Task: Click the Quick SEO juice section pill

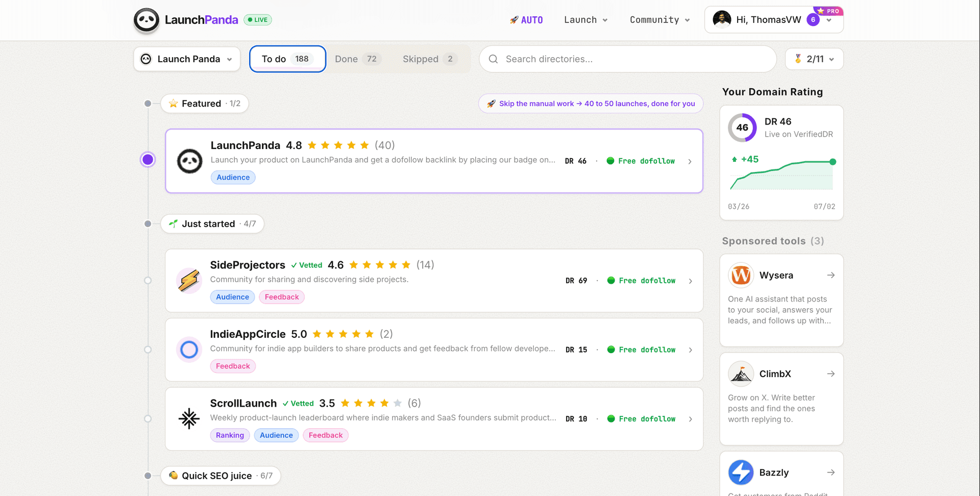Action: (x=220, y=476)
